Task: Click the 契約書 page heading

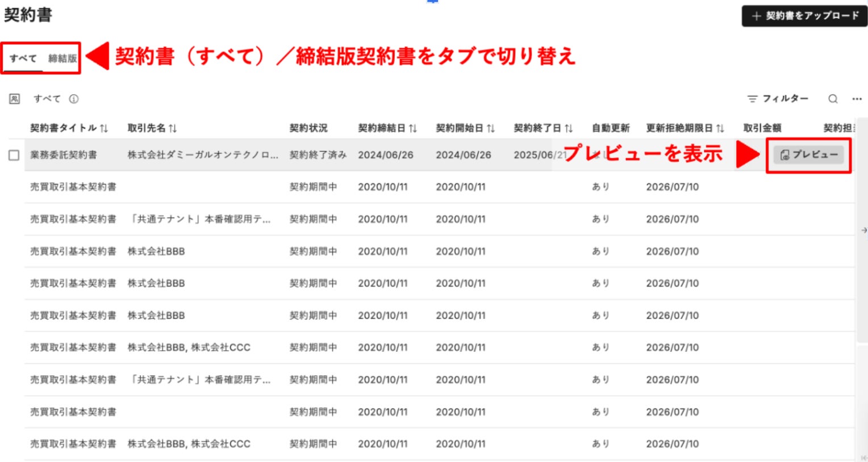Action: pos(28,15)
